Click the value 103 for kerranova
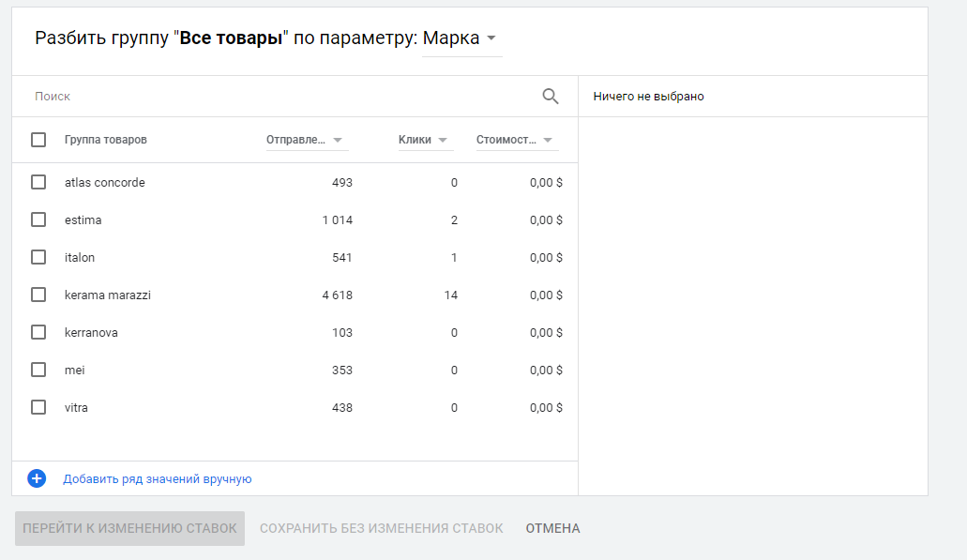 [x=342, y=333]
